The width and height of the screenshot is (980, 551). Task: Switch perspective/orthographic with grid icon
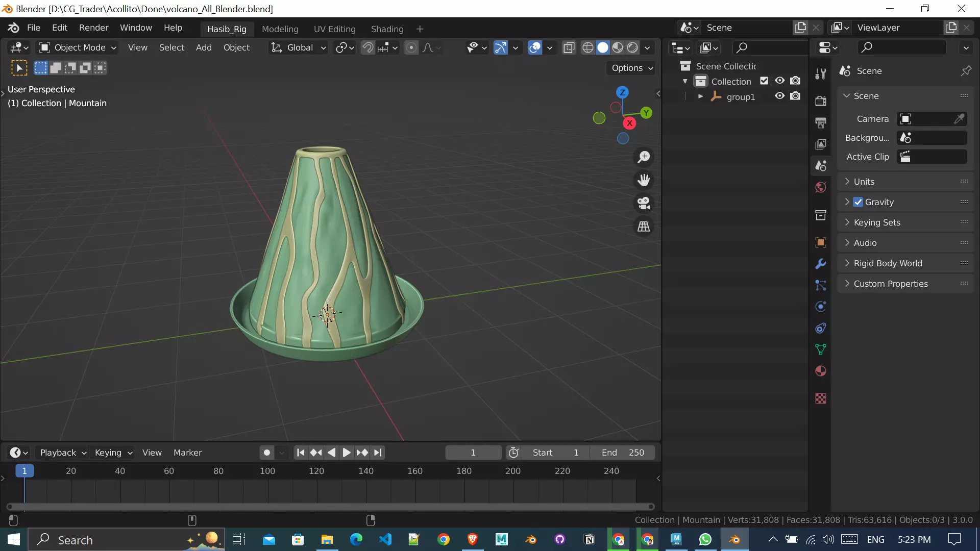[644, 226]
